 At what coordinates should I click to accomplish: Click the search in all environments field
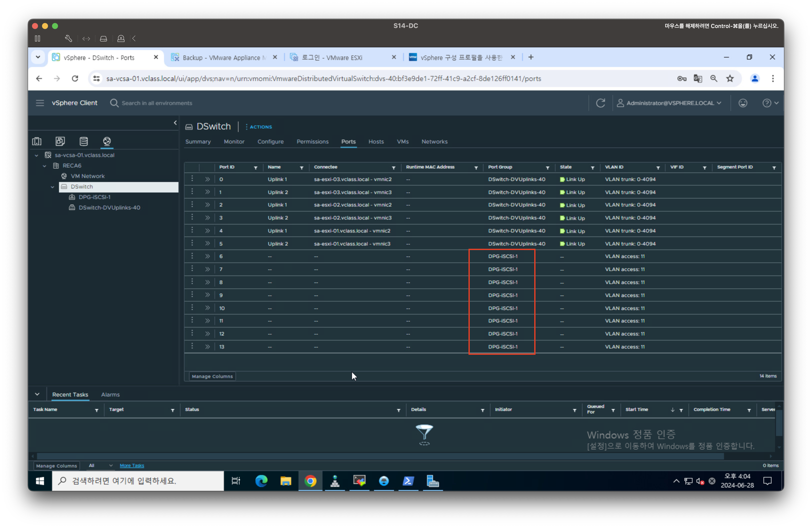click(157, 103)
